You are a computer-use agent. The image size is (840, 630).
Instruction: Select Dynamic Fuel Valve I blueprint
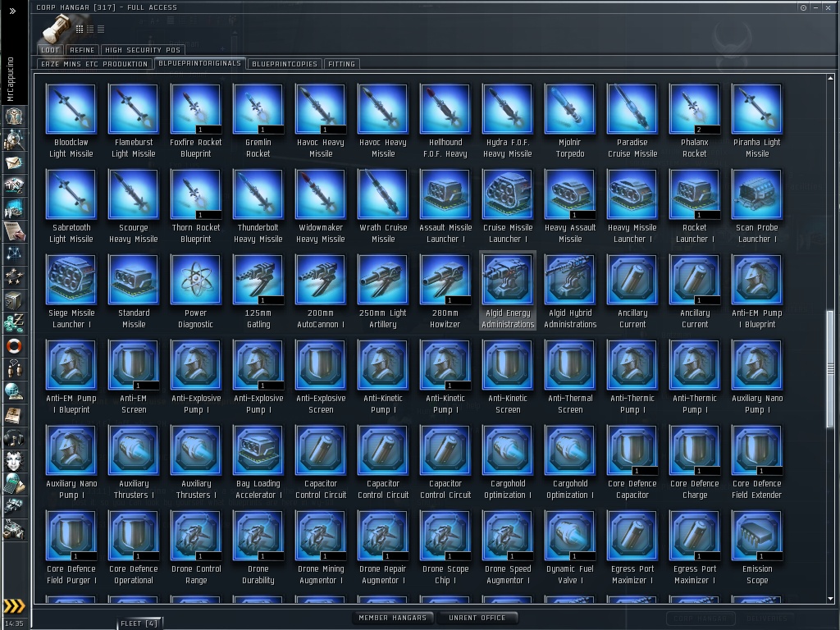pyautogui.click(x=570, y=548)
